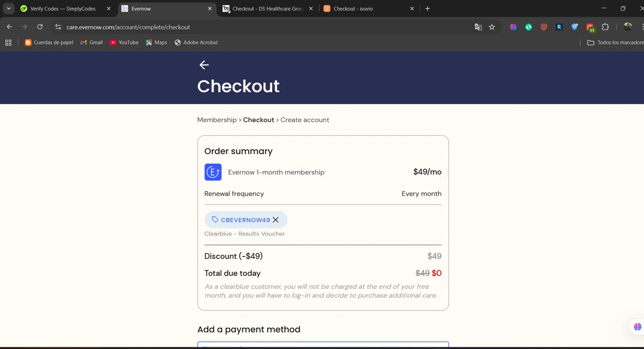The width and height of the screenshot is (644, 349).
Task: Click the Every month renewal value
Action: 422,194
